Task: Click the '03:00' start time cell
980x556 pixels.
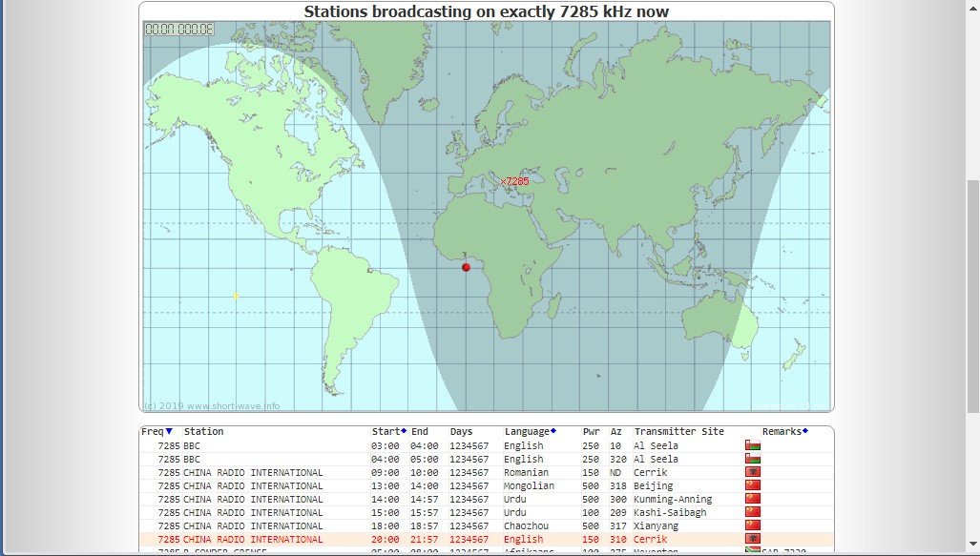Action: (x=385, y=446)
